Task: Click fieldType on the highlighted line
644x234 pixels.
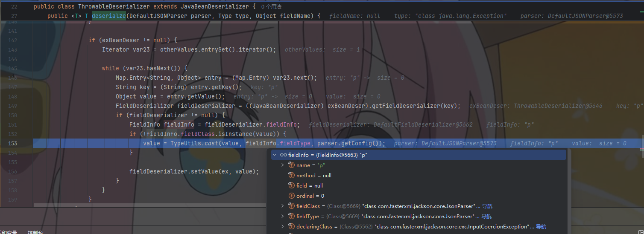Action: pyautogui.click(x=296, y=144)
